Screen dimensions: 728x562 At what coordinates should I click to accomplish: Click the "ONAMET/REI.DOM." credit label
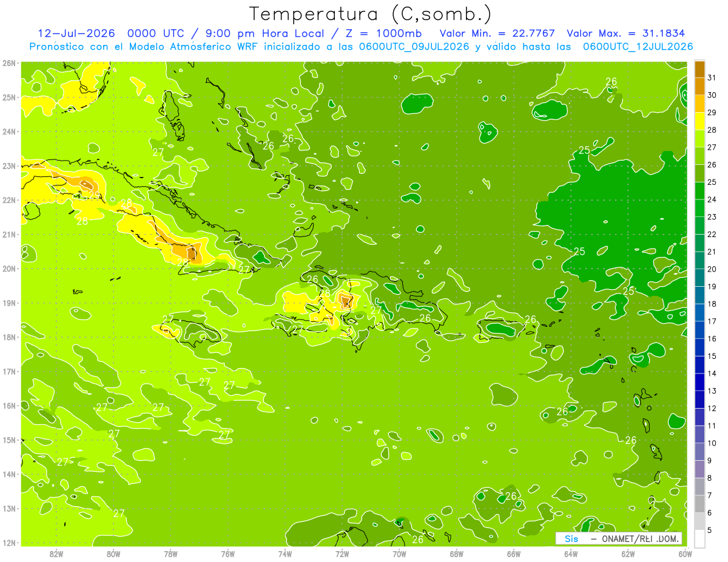point(641,538)
